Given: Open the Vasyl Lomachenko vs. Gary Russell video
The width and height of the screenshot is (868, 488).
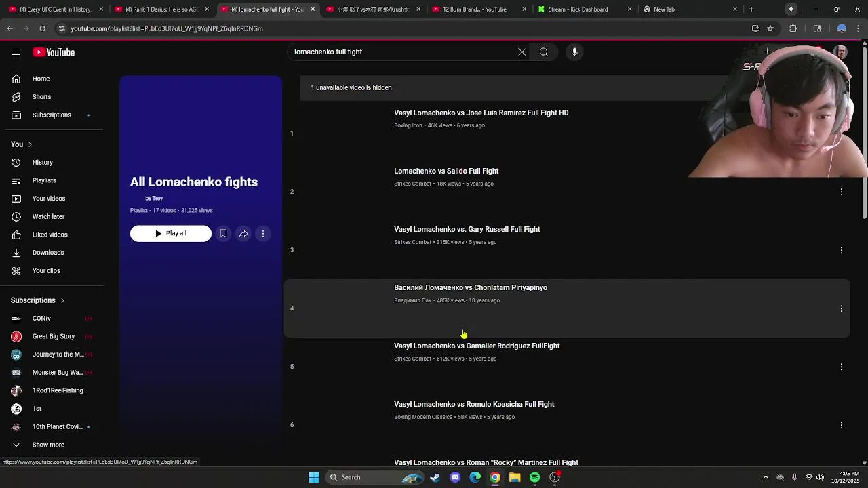Looking at the screenshot, I should (x=467, y=230).
